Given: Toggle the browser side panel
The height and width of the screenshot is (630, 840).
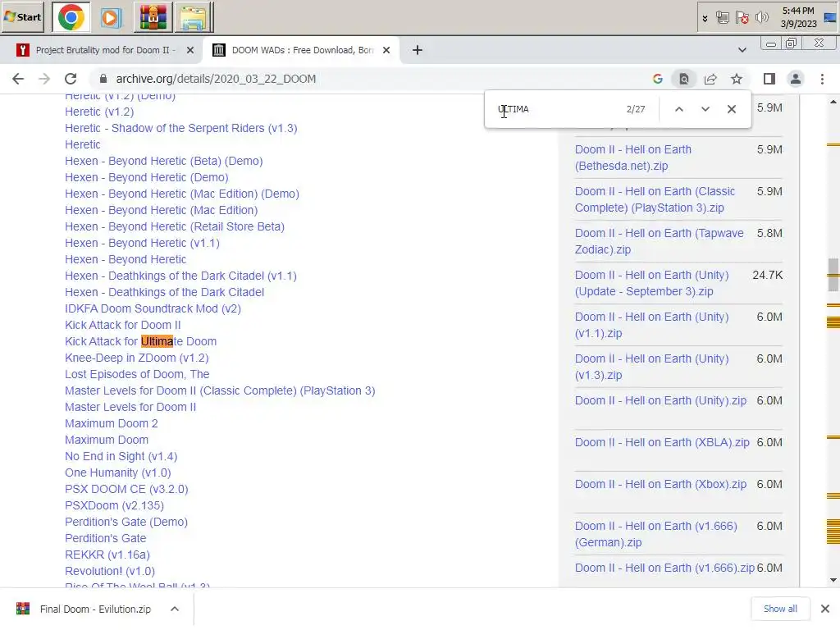Looking at the screenshot, I should 769,79.
